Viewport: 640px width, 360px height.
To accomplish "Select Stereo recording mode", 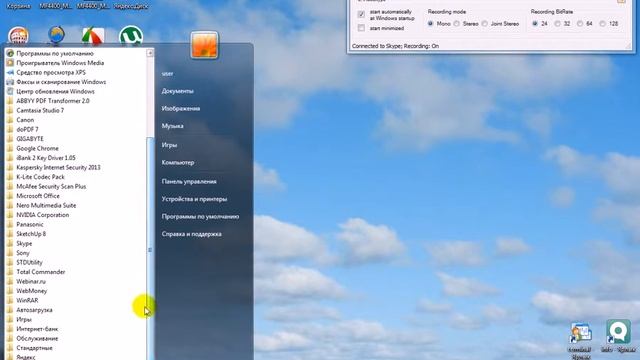I will [x=457, y=24].
